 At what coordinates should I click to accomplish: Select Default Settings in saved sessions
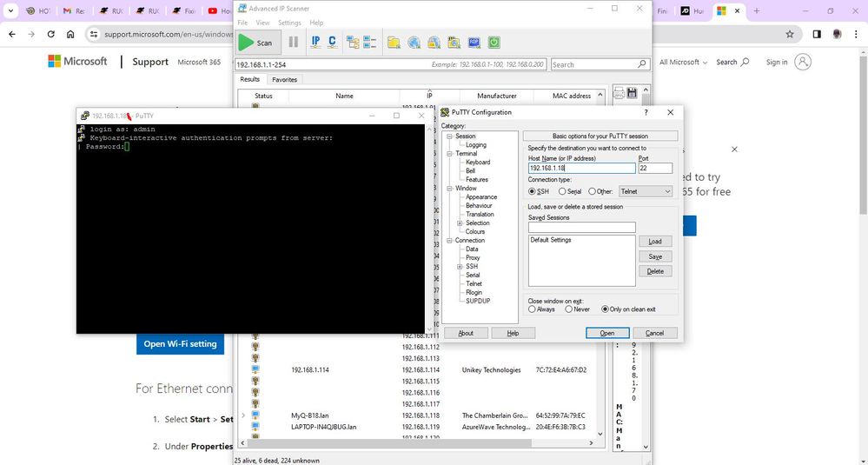click(x=551, y=240)
